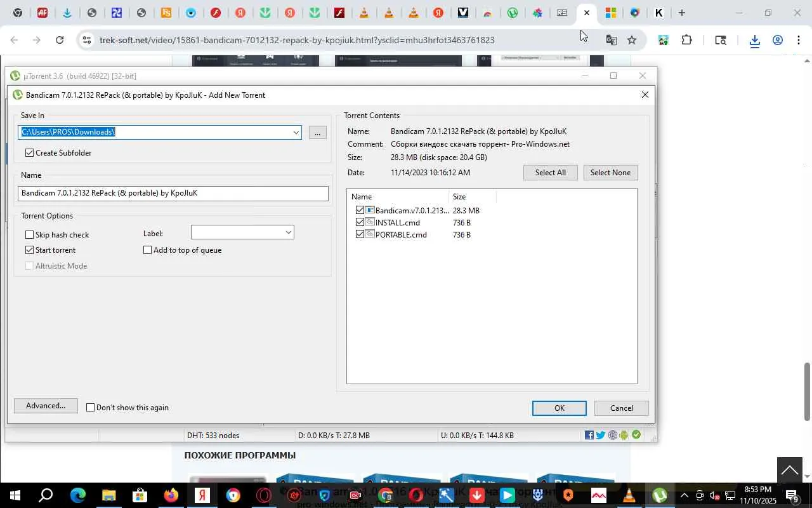
Task: Enable Add to top of queue
Action: [148, 250]
